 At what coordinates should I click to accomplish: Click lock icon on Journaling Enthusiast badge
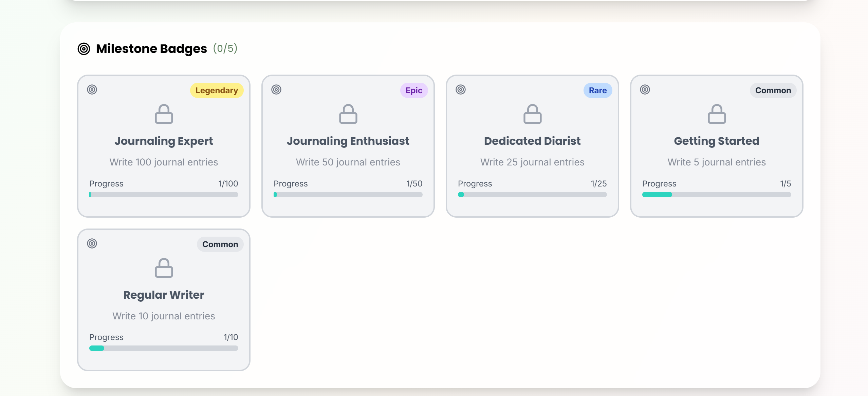coord(348,114)
